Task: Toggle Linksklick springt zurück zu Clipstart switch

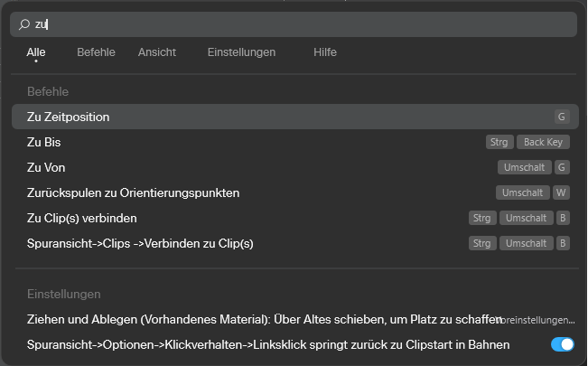Action: (x=562, y=344)
